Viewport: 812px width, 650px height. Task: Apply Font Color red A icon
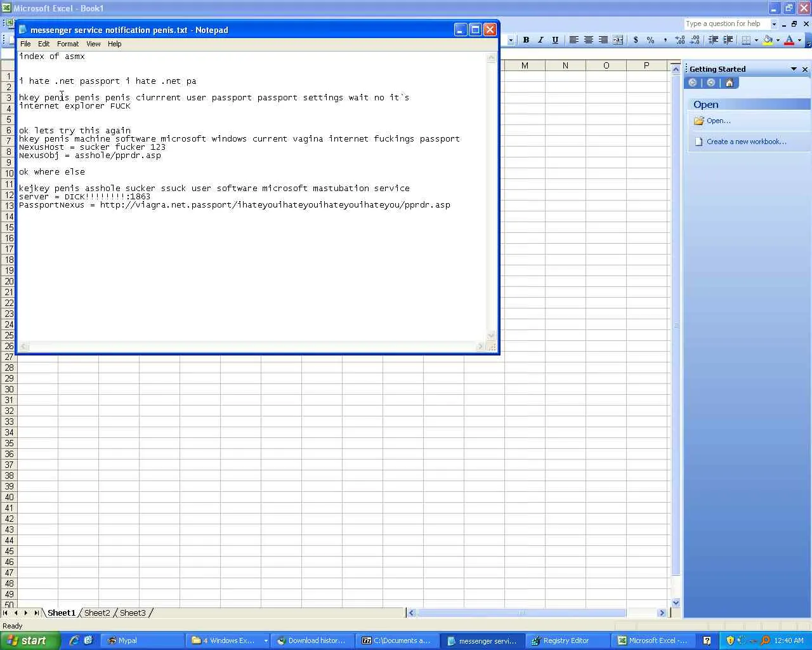[789, 40]
